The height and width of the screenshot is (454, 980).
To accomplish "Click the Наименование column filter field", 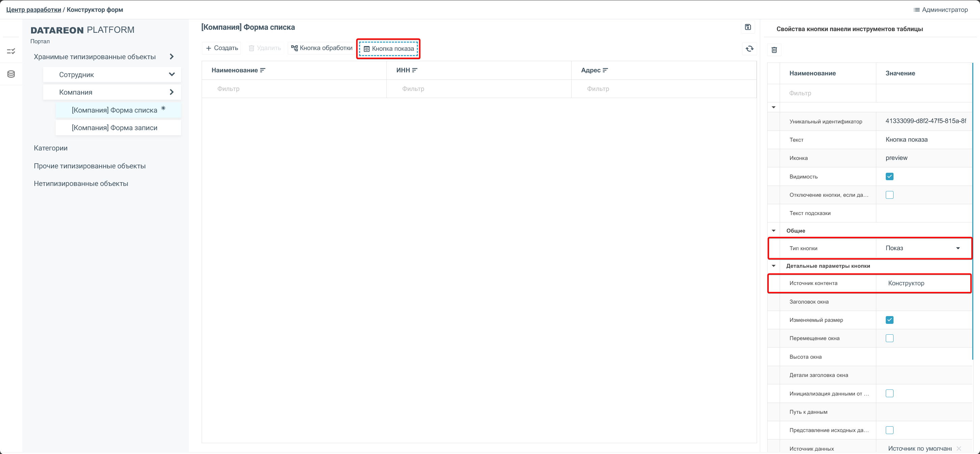I will click(294, 89).
